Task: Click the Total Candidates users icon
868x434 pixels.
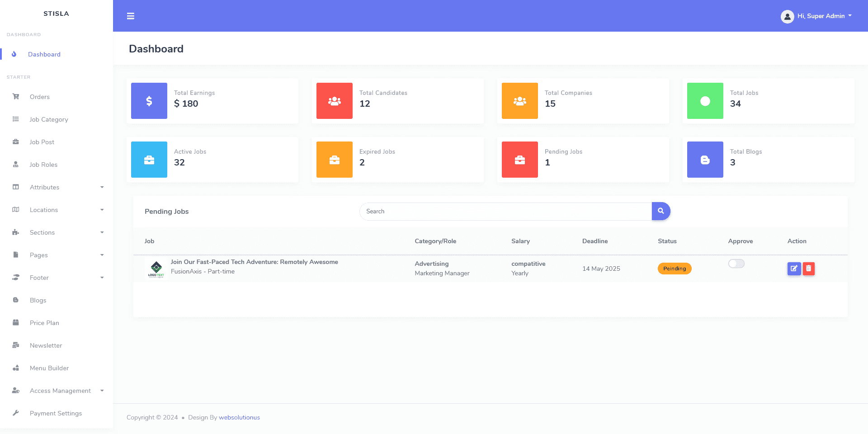Action: tap(335, 101)
